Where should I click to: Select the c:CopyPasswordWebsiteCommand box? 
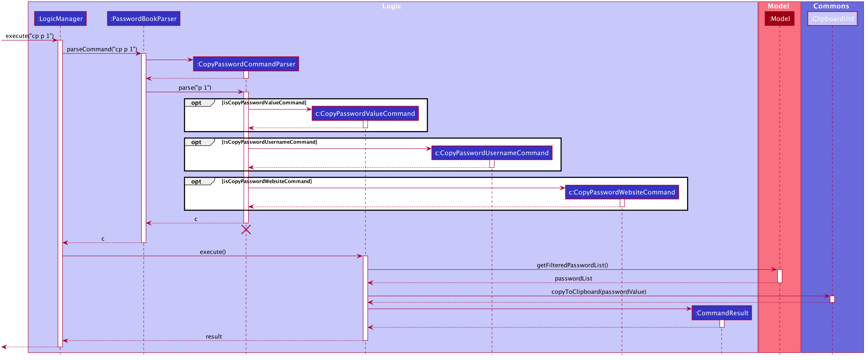pos(622,192)
